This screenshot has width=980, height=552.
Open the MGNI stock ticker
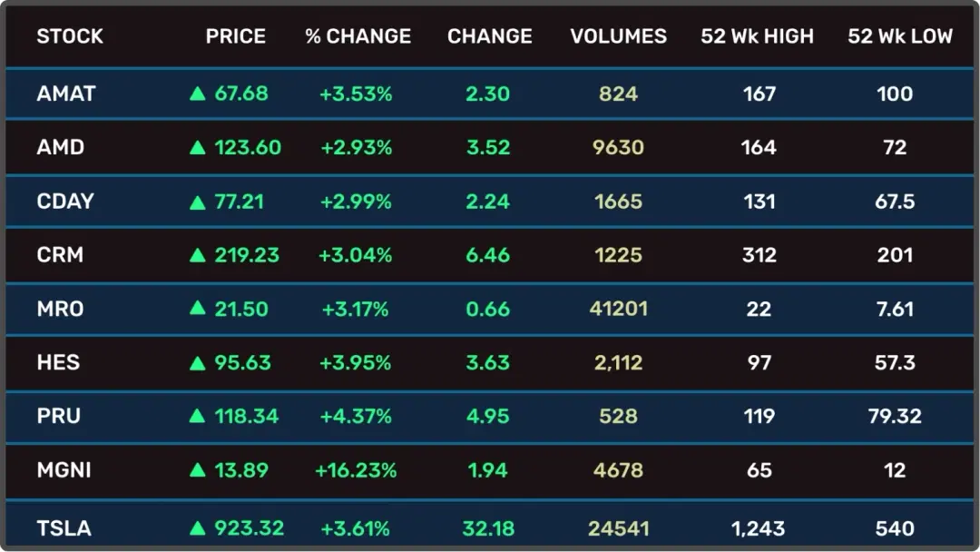tap(64, 470)
